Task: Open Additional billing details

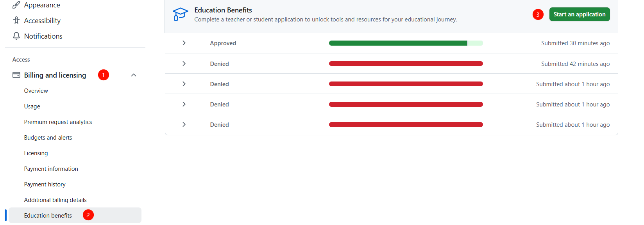Action: pos(55,200)
